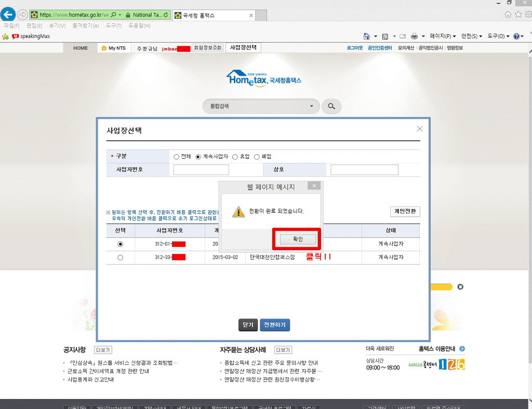The image size is (532, 409).
Task: Click the 닫기 button
Action: tap(248, 325)
